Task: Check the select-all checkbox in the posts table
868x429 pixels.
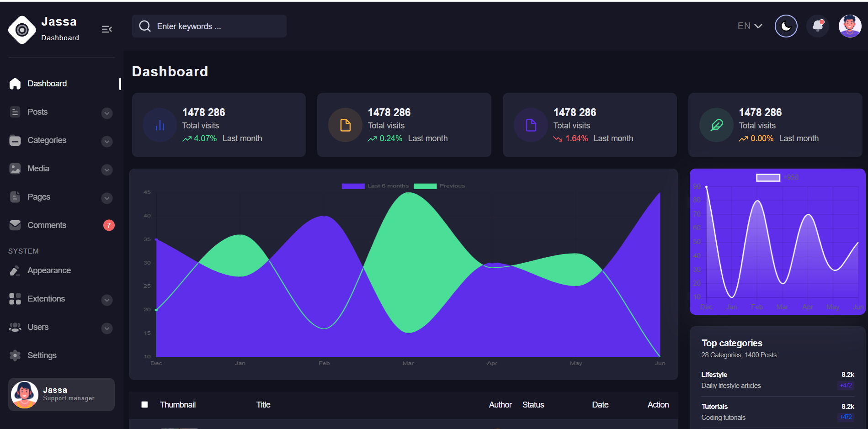Action: [x=144, y=404]
